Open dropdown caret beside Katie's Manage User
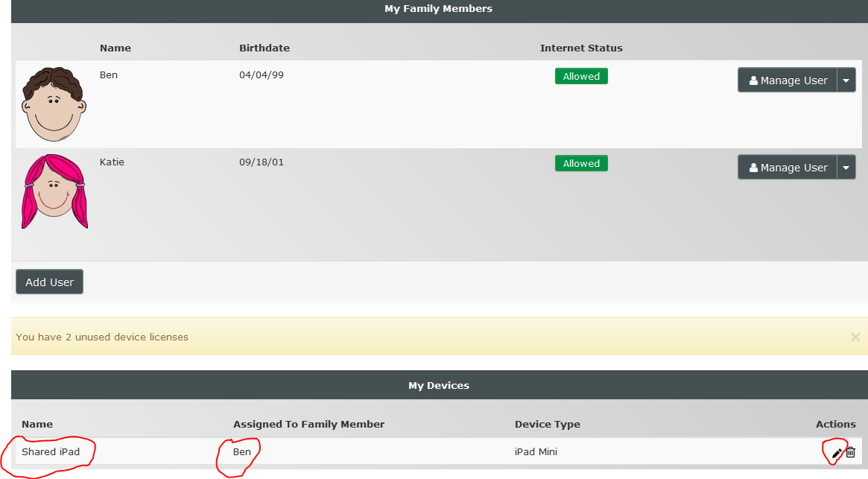Viewport: 868px width, 479px height. tap(846, 168)
